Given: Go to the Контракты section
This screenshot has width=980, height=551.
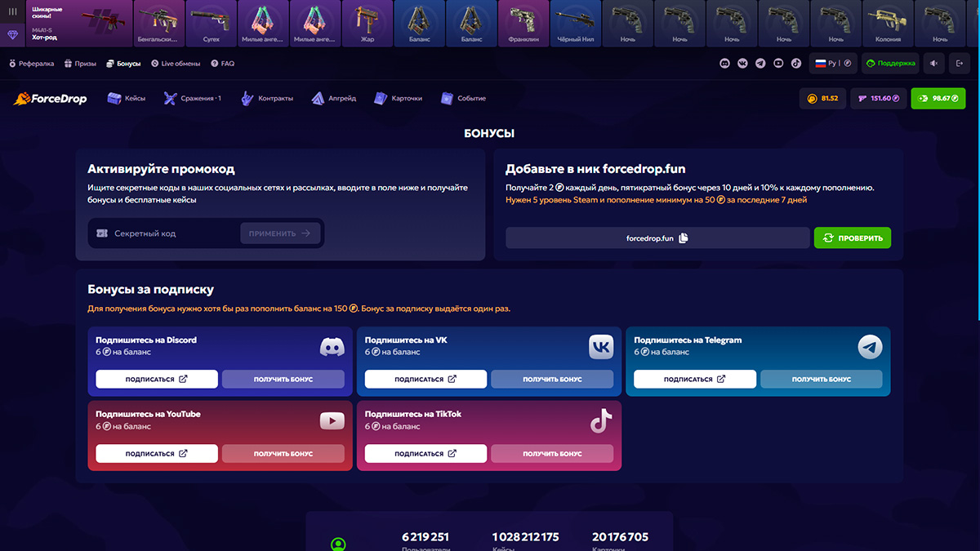Looking at the screenshot, I should coord(266,99).
